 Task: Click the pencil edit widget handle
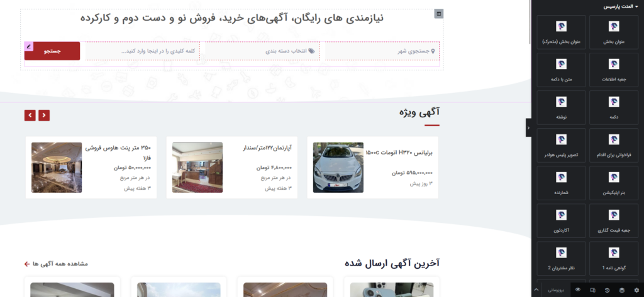[28, 46]
